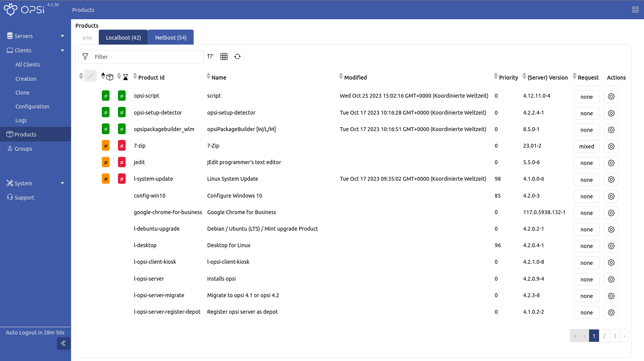Open request dropdown for jedit

[x=586, y=163]
